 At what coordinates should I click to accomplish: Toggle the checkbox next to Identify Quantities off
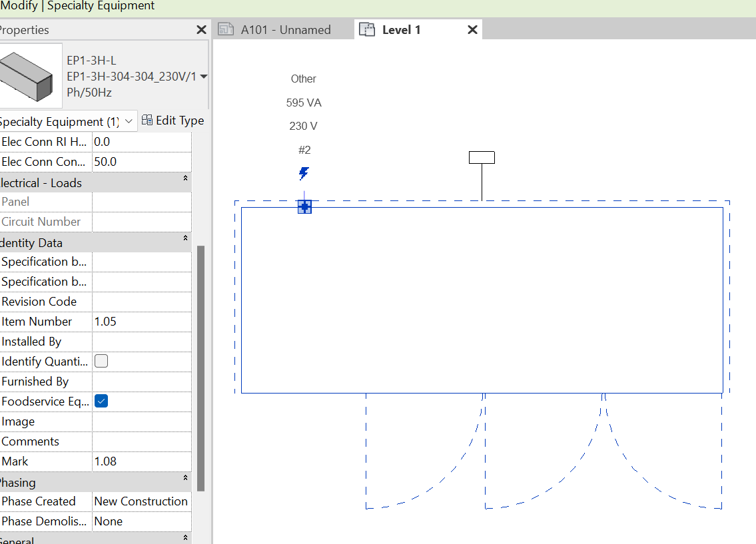tap(101, 361)
